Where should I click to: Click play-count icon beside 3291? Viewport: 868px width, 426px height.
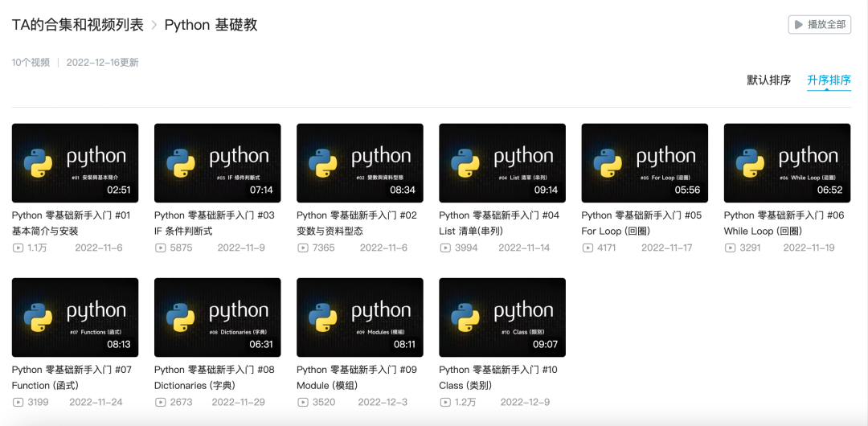(730, 248)
